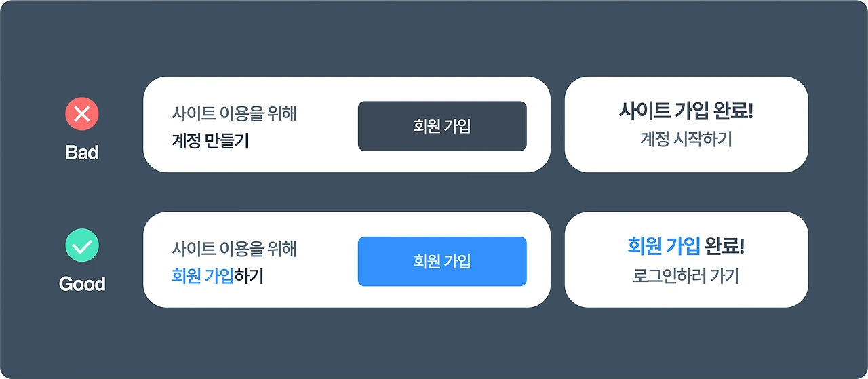Click the 로그인하러 가기 link

tap(686, 276)
